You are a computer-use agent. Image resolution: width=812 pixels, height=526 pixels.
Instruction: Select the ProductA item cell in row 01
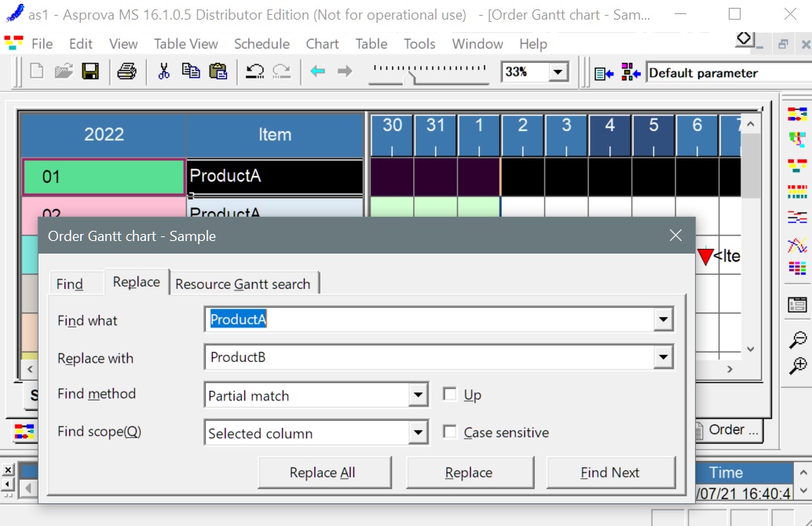click(x=275, y=176)
